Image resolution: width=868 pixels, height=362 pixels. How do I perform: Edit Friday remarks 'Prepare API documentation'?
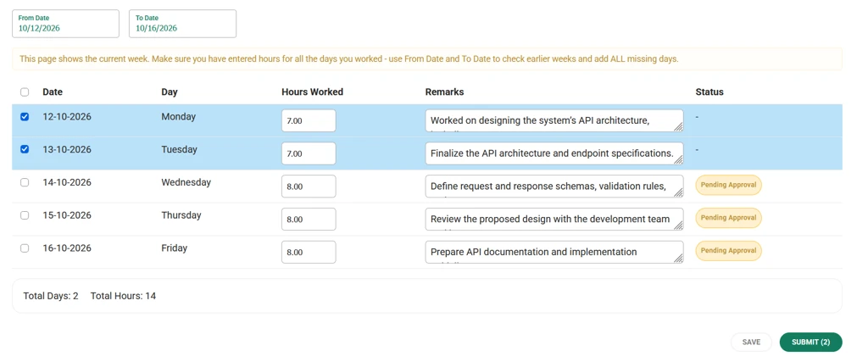pos(554,253)
